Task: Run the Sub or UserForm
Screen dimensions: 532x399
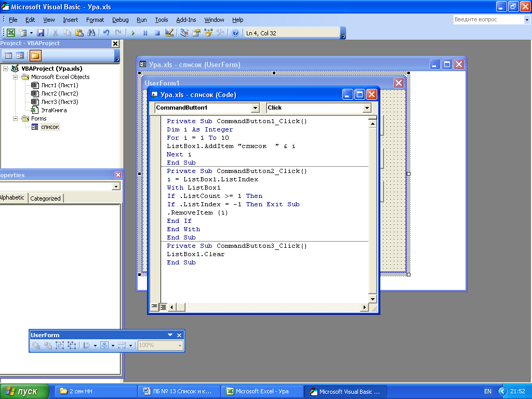Action: click(x=133, y=33)
